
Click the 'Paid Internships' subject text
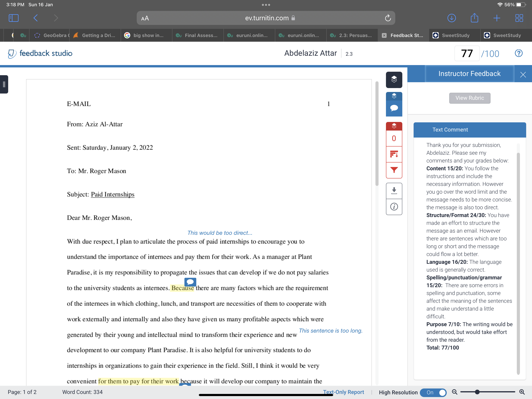113,194
